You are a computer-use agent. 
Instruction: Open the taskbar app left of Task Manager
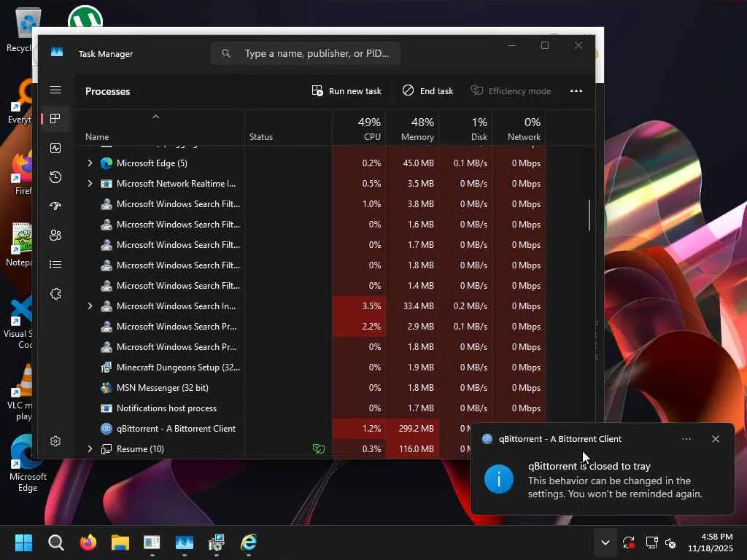coord(152,542)
